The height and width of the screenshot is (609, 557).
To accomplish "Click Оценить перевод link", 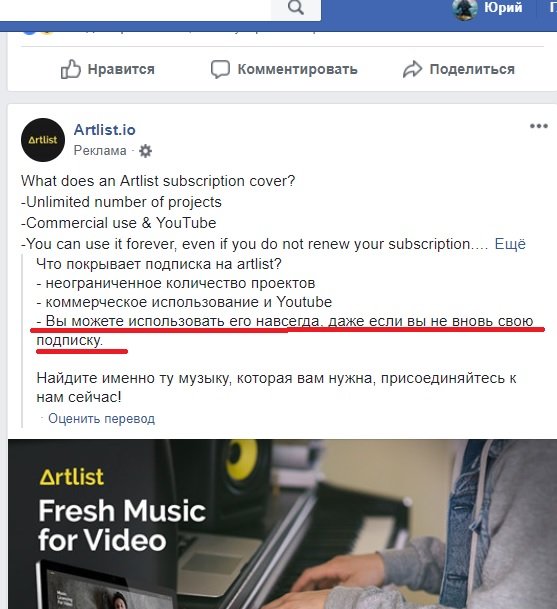I will (x=101, y=419).
